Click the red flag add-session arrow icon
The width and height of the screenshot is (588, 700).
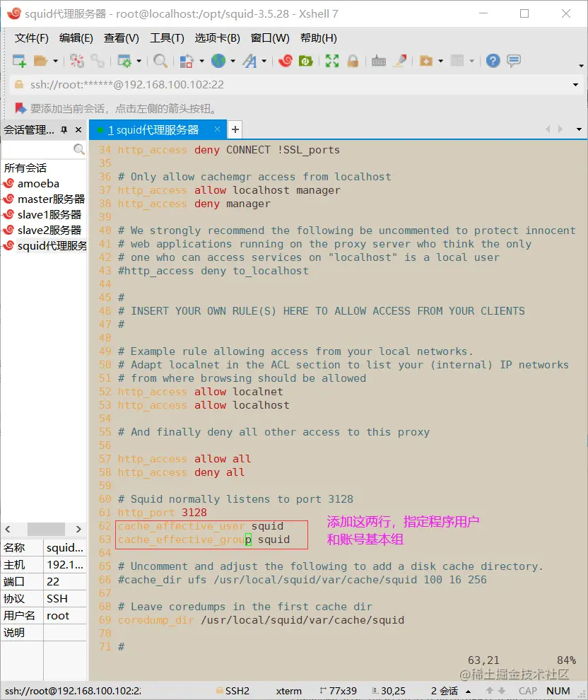pos(20,108)
